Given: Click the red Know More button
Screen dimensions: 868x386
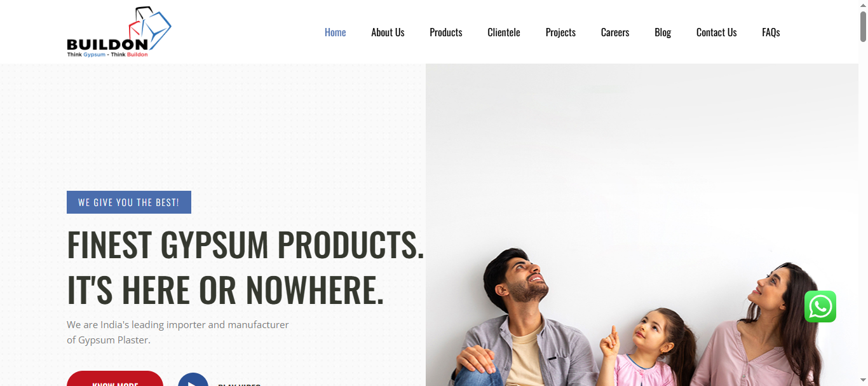Looking at the screenshot, I should pyautogui.click(x=115, y=379).
